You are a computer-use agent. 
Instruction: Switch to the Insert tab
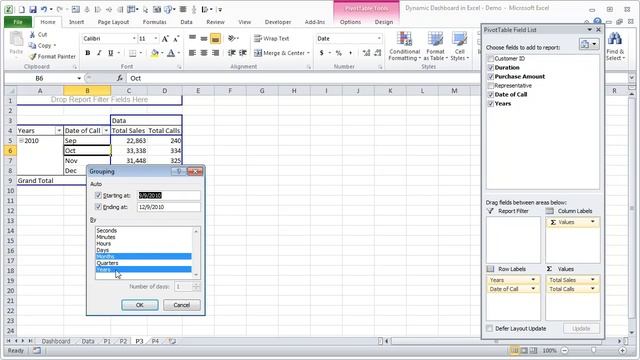pyautogui.click(x=76, y=22)
